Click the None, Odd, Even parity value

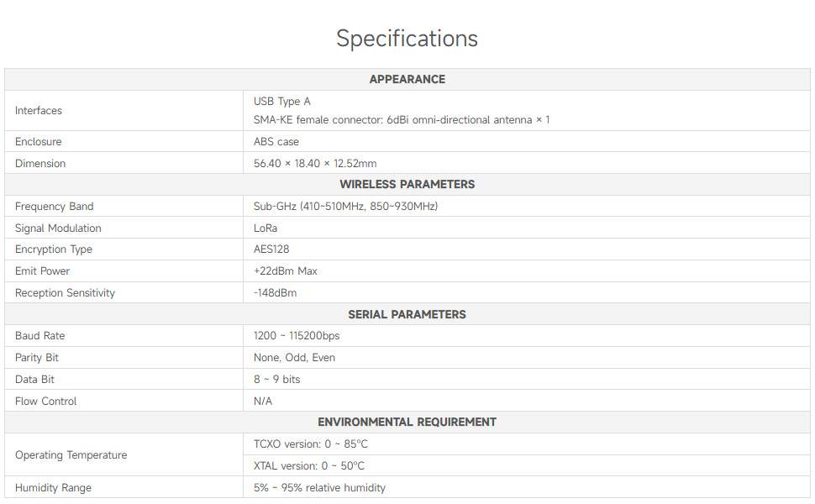(294, 358)
